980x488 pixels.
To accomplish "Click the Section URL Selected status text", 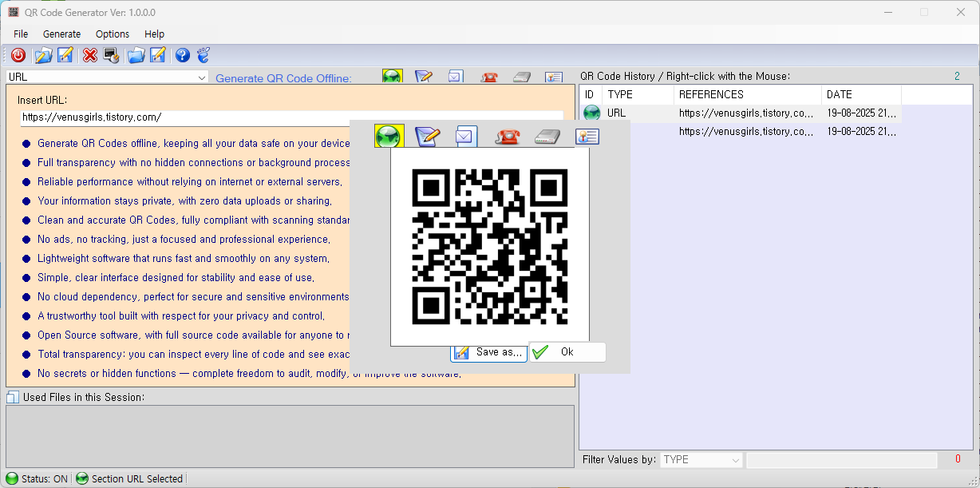I will click(x=137, y=479).
